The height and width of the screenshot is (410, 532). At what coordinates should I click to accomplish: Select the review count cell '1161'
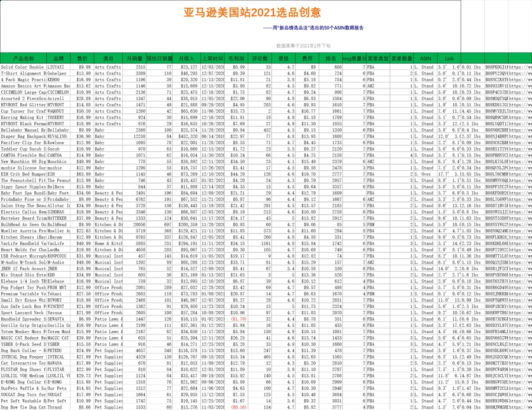coord(260,243)
